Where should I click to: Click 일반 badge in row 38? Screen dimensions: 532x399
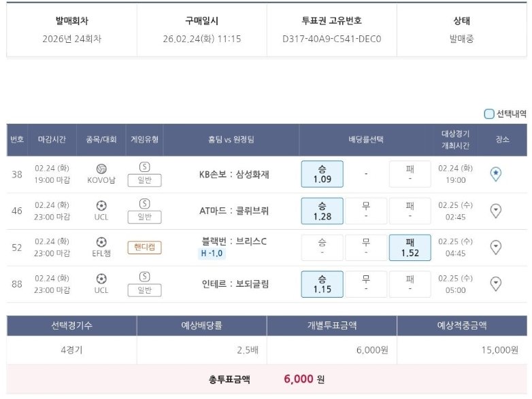click(144, 180)
